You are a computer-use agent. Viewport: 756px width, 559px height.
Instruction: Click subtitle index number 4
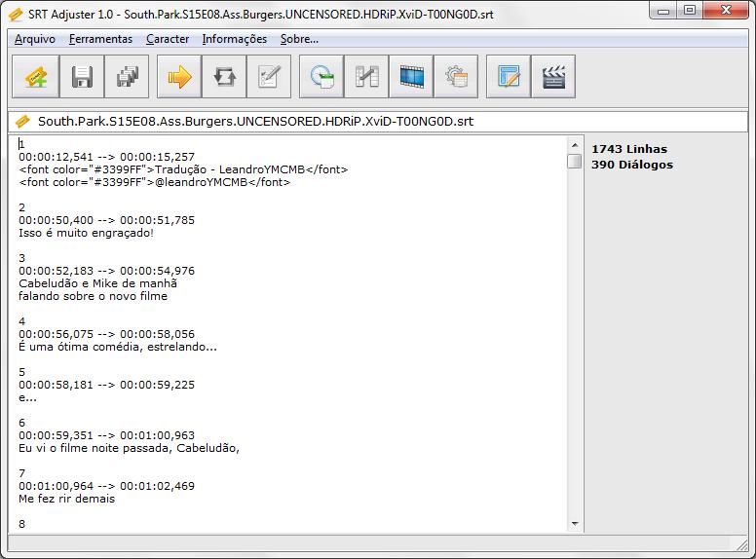[x=21, y=321]
